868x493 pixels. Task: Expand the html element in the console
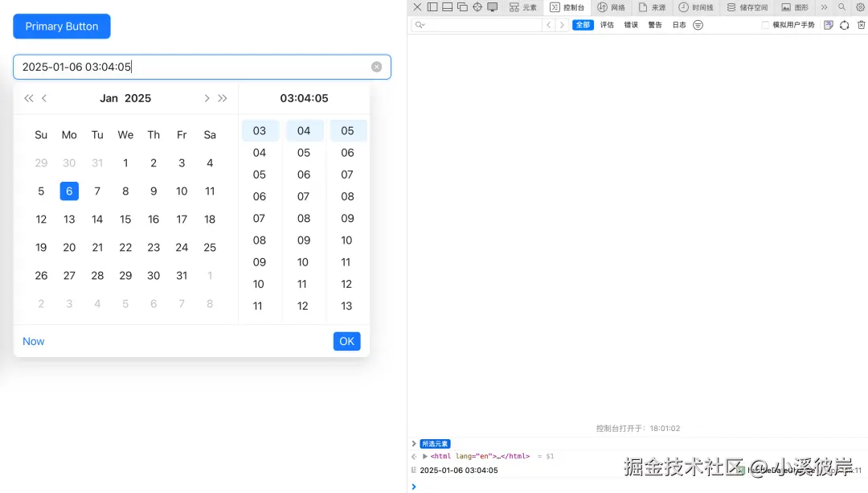pyautogui.click(x=424, y=455)
